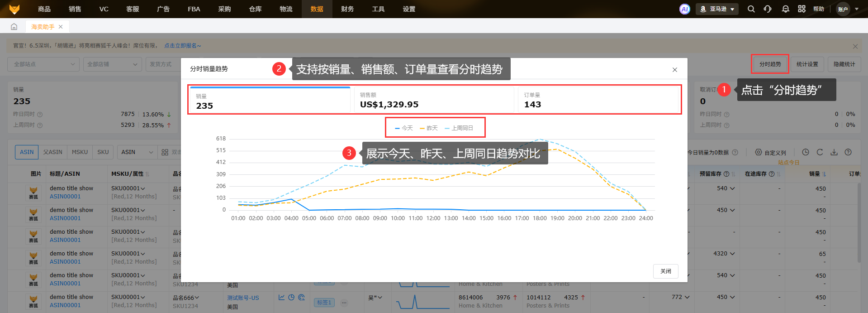This screenshot has width=868, height=313.
Task: Click the 点击立即报名 link
Action: pos(182,46)
